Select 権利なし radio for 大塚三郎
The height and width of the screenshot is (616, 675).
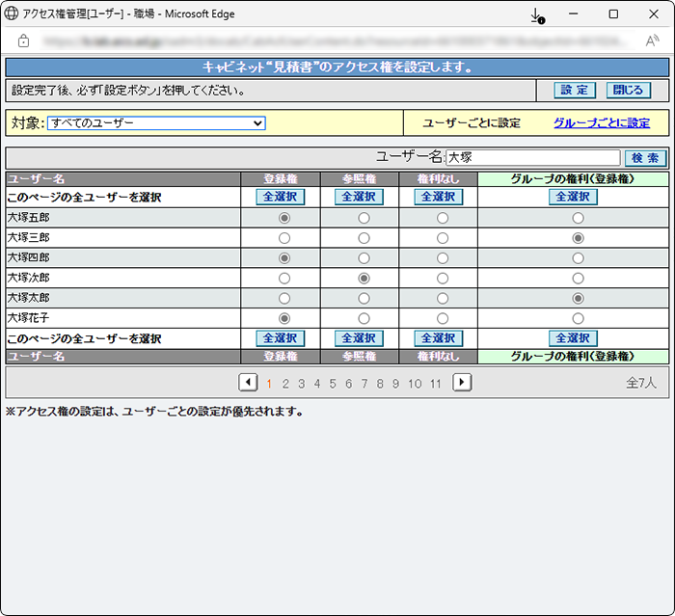[x=443, y=238]
